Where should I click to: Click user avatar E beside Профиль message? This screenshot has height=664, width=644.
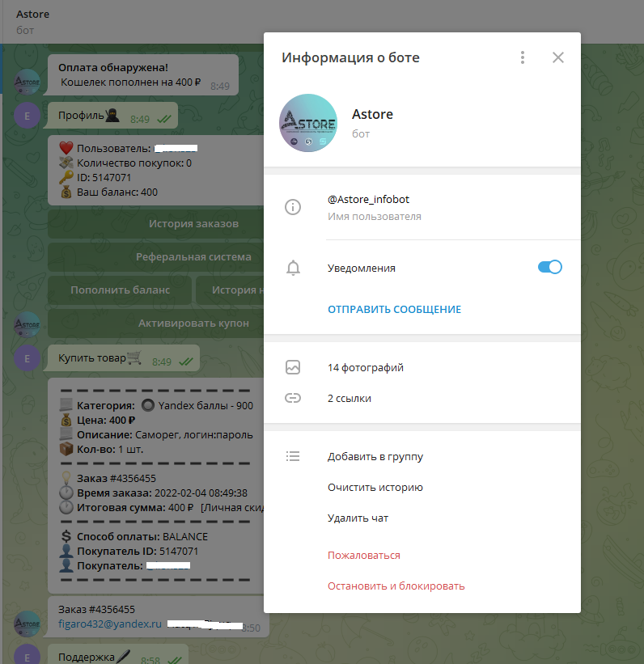(x=28, y=115)
